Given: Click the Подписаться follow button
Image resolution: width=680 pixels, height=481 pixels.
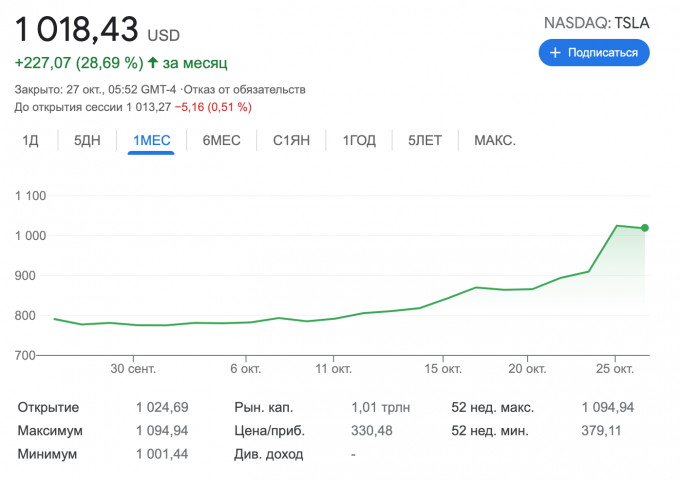Looking at the screenshot, I should click(x=594, y=53).
